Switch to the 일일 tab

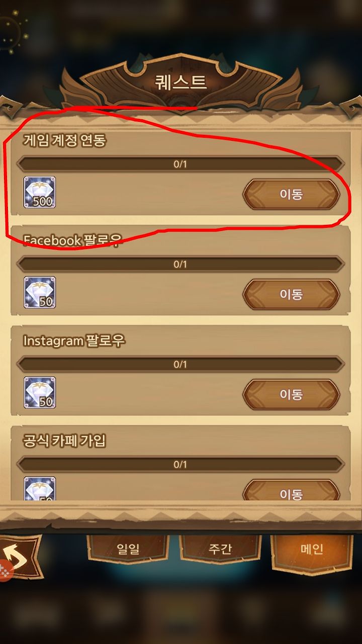128,548
